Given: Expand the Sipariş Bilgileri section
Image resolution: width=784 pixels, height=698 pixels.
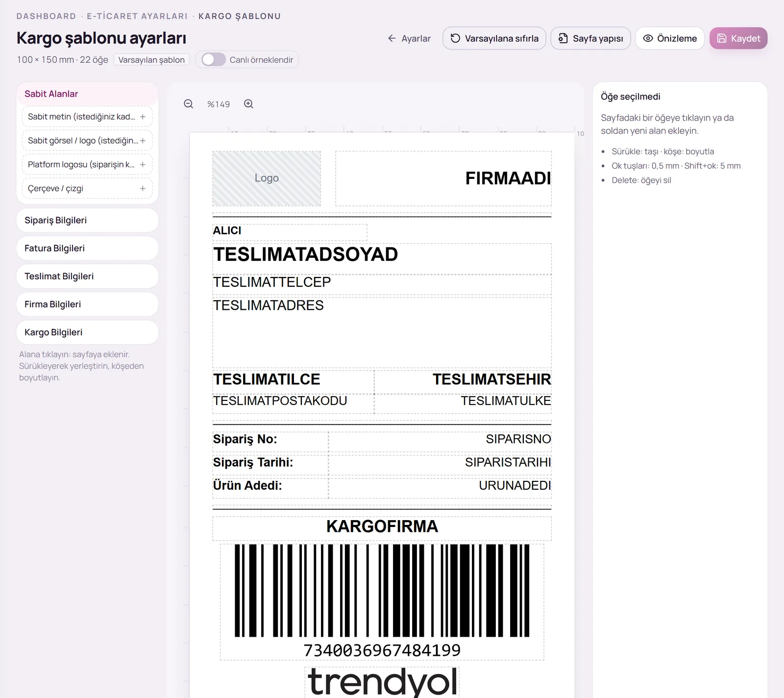Looking at the screenshot, I should click(87, 220).
